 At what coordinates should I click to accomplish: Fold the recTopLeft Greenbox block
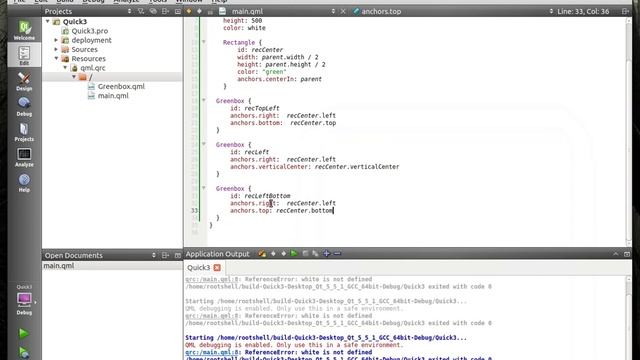(204, 100)
